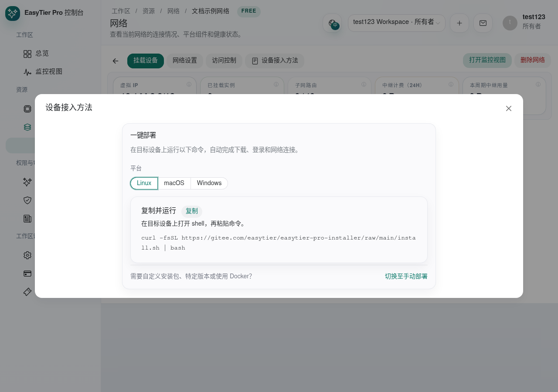This screenshot has height=392, width=558.
Task: Open the test123 Workspace dropdown
Action: point(397,23)
